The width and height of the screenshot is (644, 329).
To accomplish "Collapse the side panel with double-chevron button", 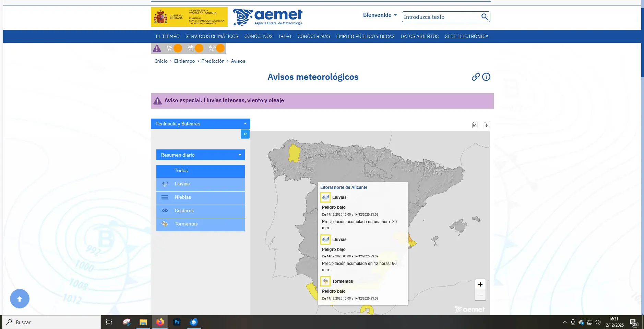I will coord(245,134).
